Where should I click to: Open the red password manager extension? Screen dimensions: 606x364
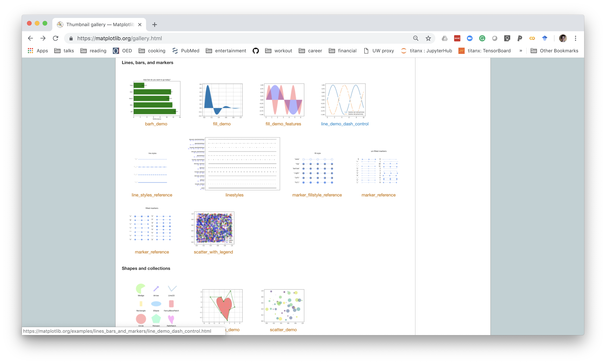[457, 38]
